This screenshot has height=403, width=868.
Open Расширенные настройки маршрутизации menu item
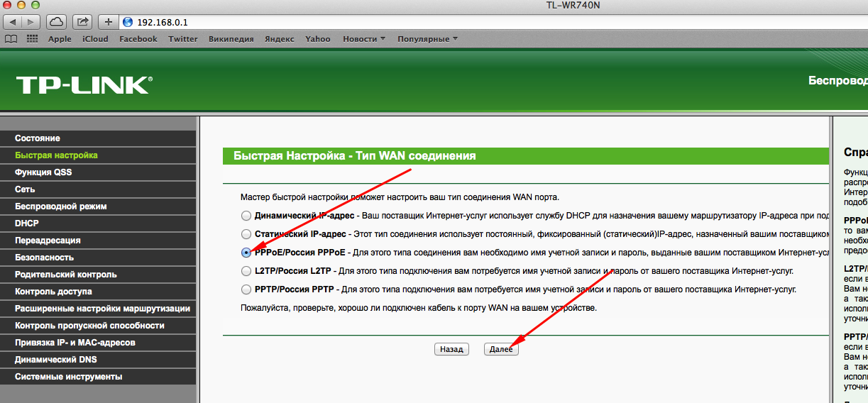pos(98,308)
